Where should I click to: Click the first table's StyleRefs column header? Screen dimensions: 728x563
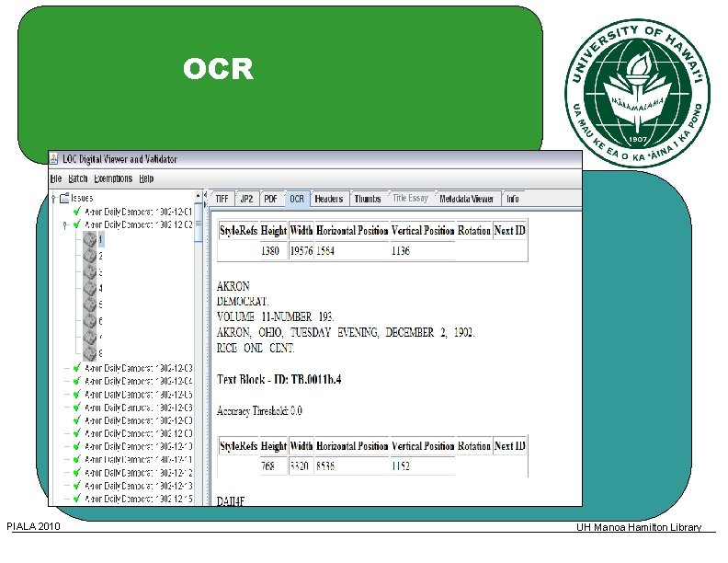(x=239, y=230)
